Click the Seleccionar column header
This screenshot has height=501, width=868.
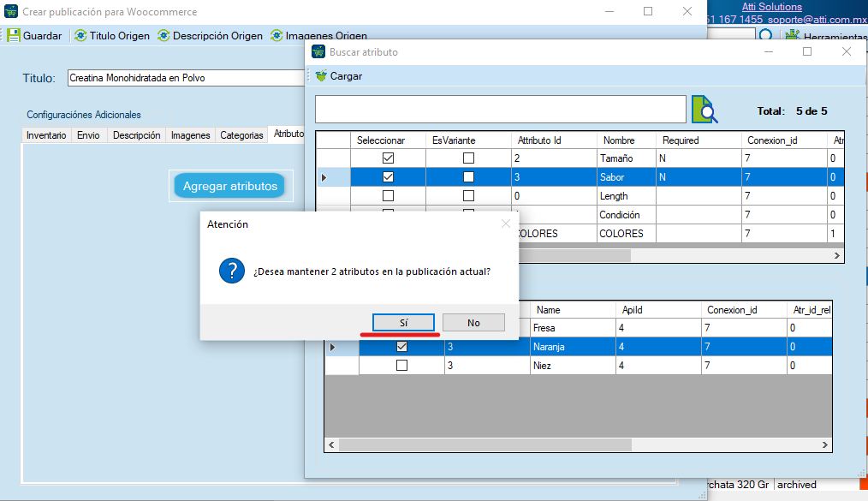[388, 140]
